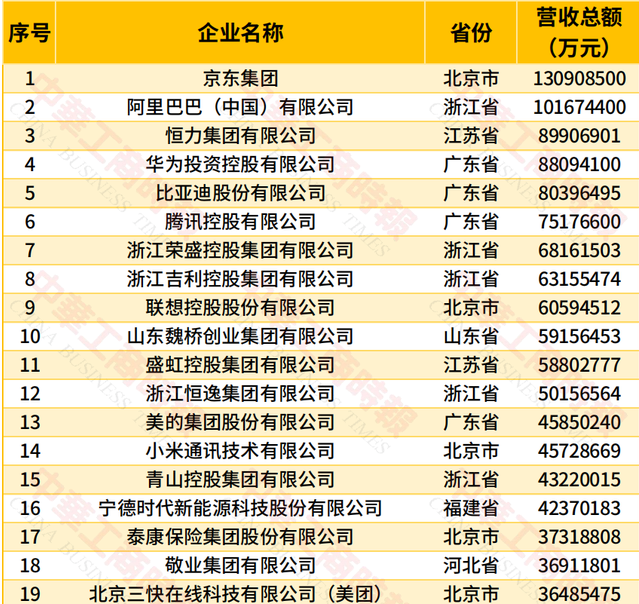Click revenue value 59156453
This screenshot has height=604, width=639.
tap(580, 336)
